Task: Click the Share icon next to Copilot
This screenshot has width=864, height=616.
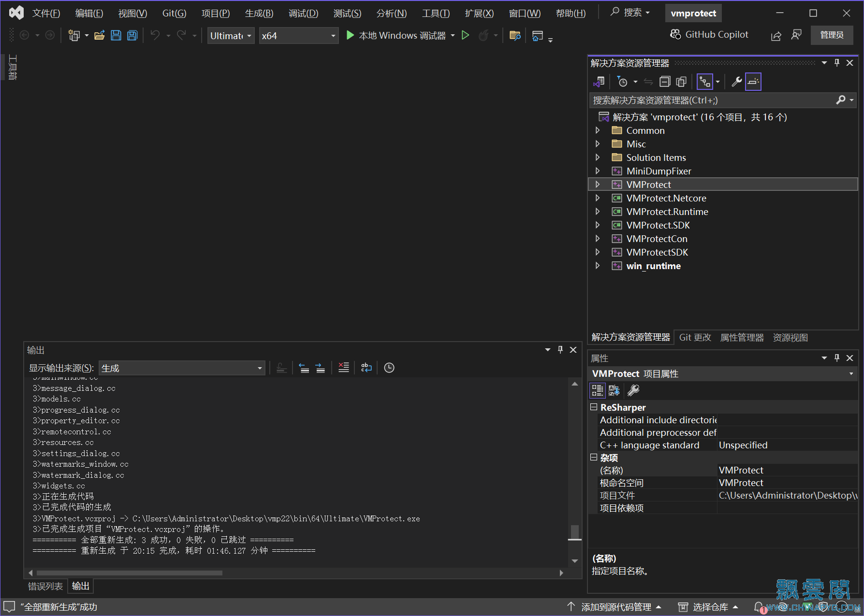Action: point(776,35)
